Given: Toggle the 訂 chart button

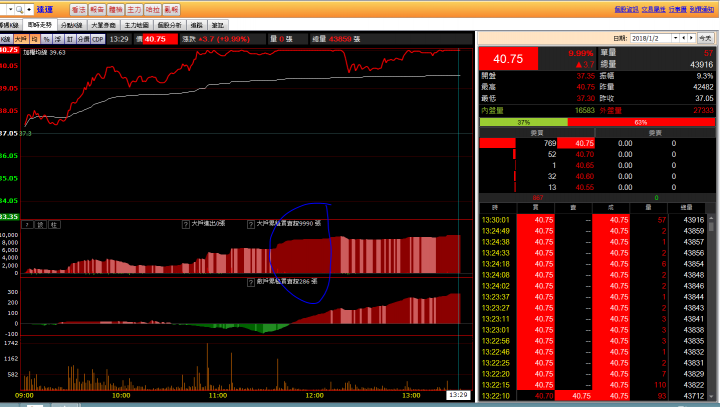Looking at the screenshot, I should (70, 39).
